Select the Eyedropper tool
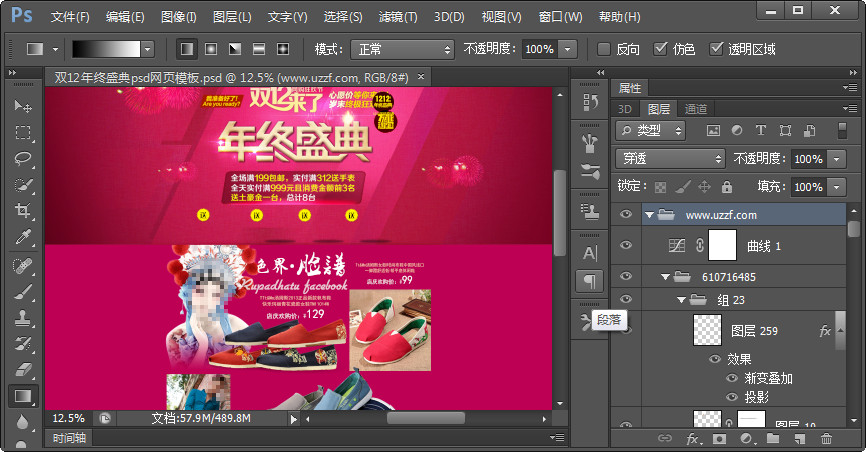866x452 pixels. click(23, 236)
